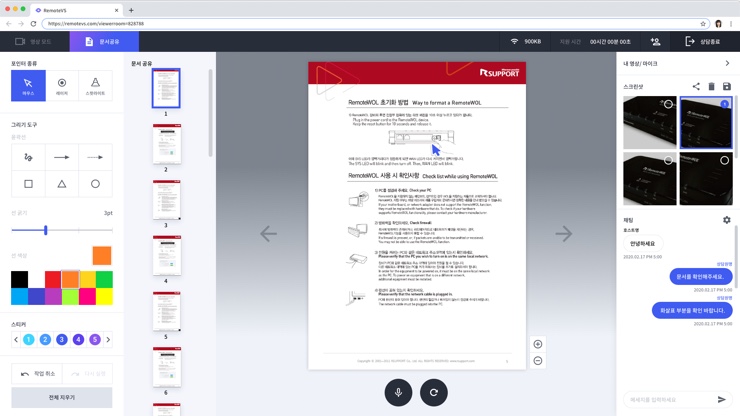Reload the browser page
This screenshot has height=416, width=740.
pyautogui.click(x=33, y=24)
